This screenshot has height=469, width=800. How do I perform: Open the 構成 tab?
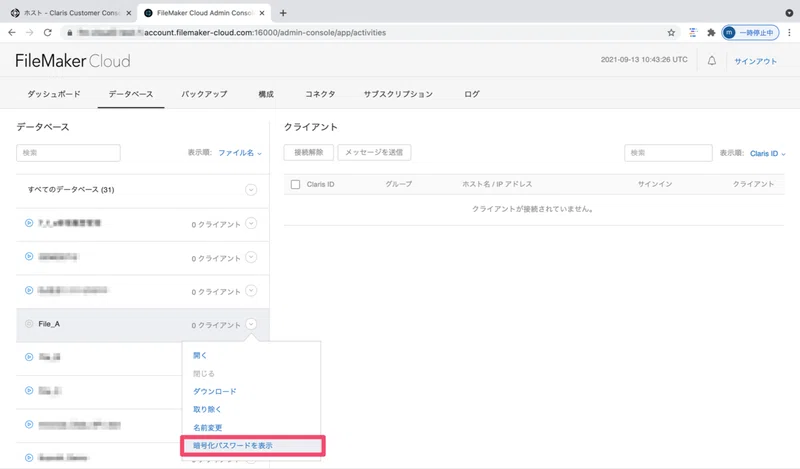(266, 94)
